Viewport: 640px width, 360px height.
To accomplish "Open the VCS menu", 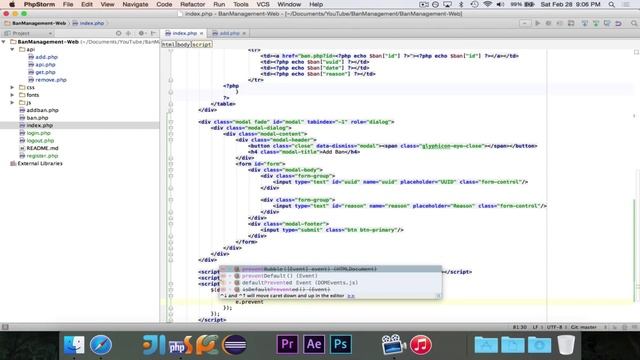I will click(262, 4).
